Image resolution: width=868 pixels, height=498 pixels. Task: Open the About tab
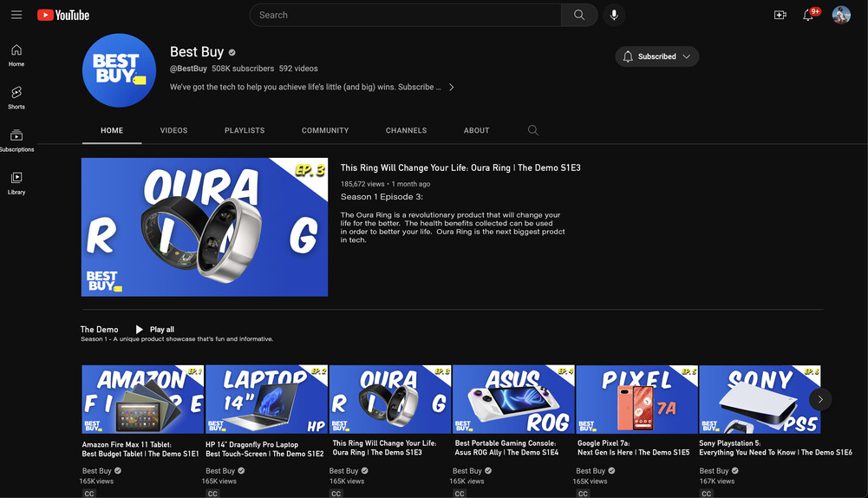pyautogui.click(x=476, y=130)
